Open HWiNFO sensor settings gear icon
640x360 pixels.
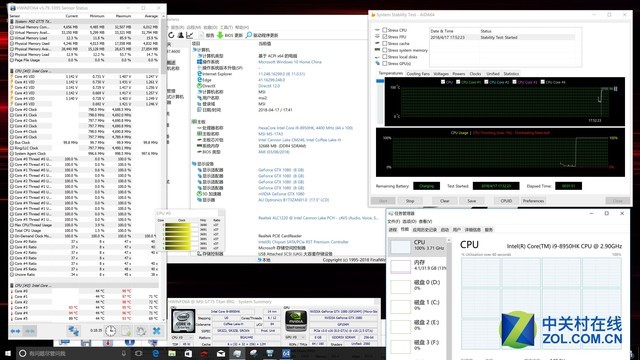141,331
